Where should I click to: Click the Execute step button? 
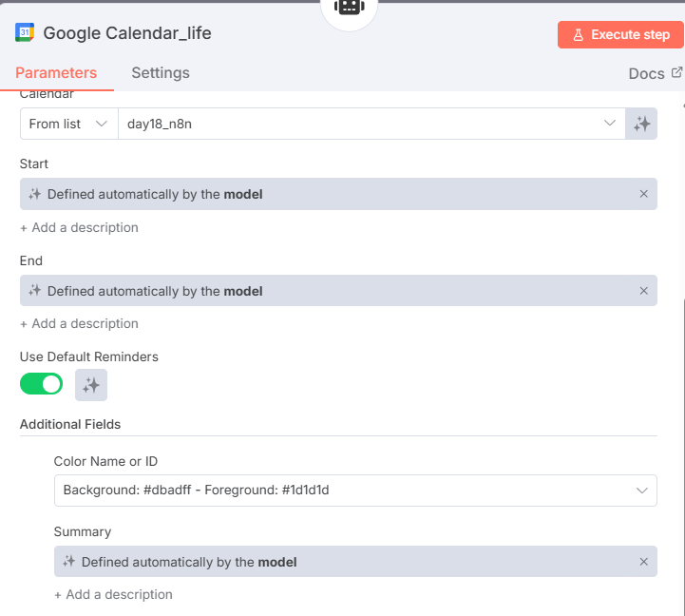[620, 34]
